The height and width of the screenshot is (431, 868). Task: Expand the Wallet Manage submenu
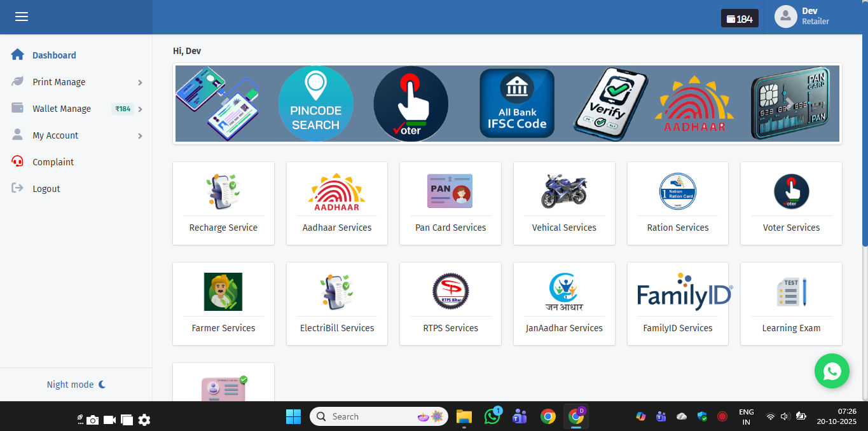pyautogui.click(x=76, y=109)
